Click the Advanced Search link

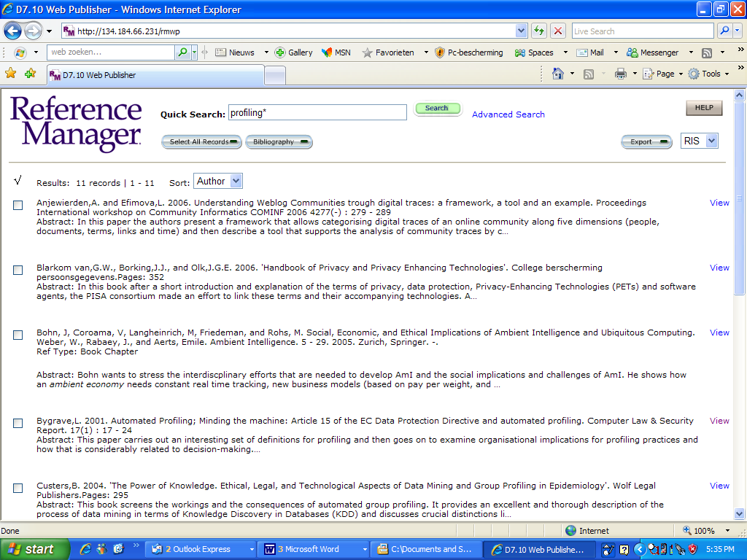(508, 114)
